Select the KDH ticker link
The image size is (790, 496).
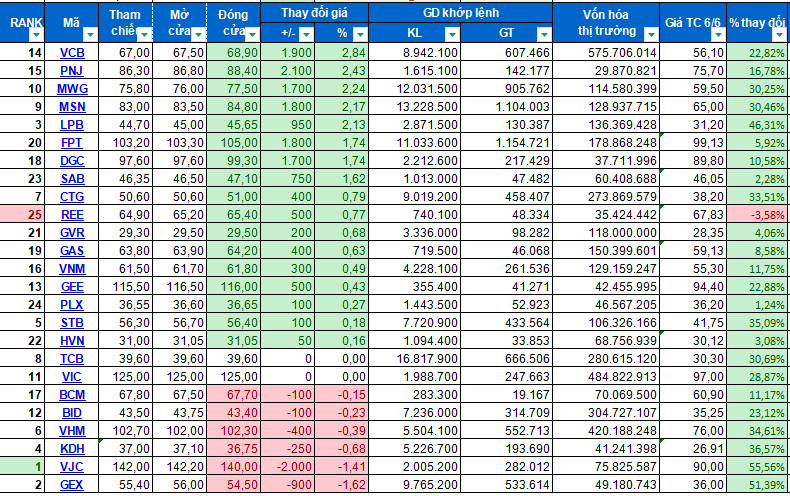coord(72,449)
